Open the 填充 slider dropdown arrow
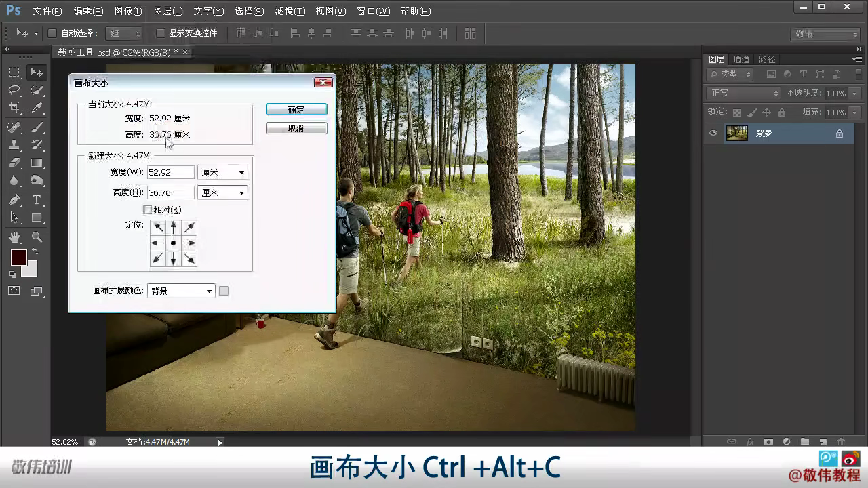The width and height of the screenshot is (868, 488). coord(855,113)
